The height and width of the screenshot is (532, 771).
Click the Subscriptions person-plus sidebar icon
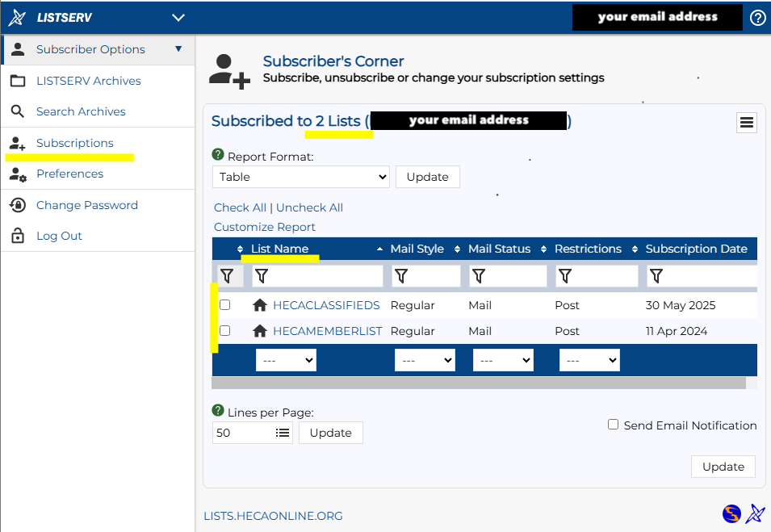tap(18, 144)
